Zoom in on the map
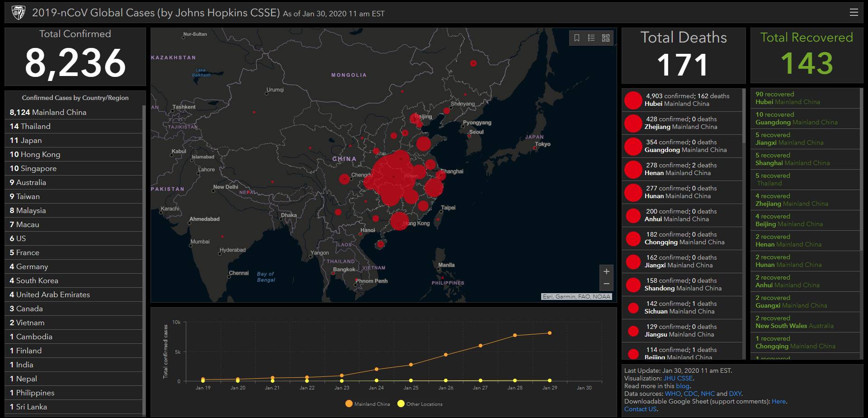 point(606,271)
